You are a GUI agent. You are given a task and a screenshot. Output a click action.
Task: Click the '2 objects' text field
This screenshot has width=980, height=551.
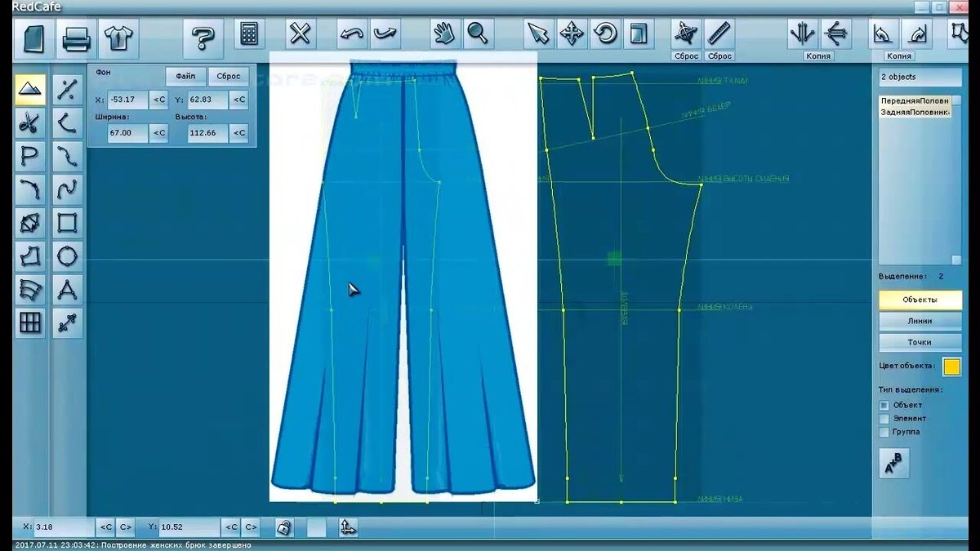point(920,78)
